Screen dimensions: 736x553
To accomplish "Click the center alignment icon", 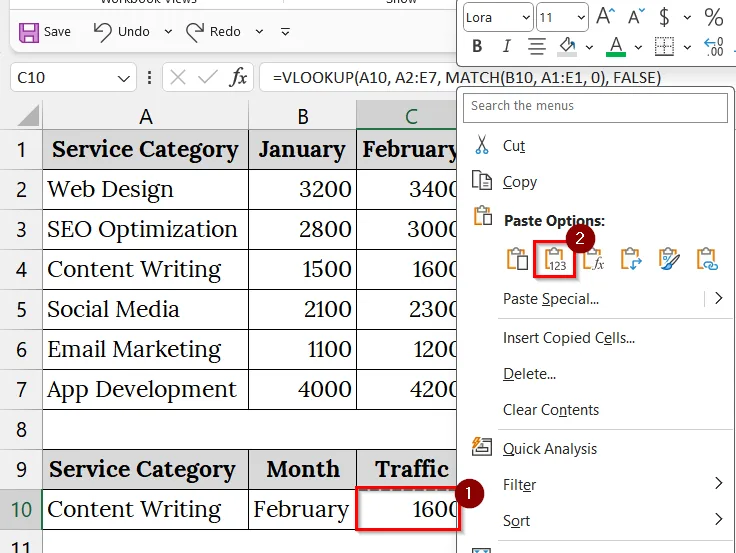I will point(537,46).
